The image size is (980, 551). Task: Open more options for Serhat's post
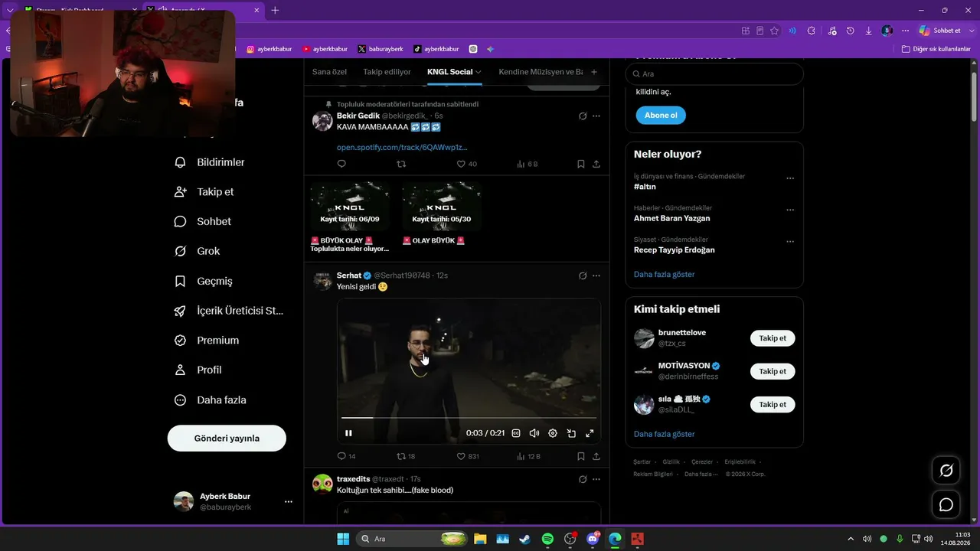(596, 275)
